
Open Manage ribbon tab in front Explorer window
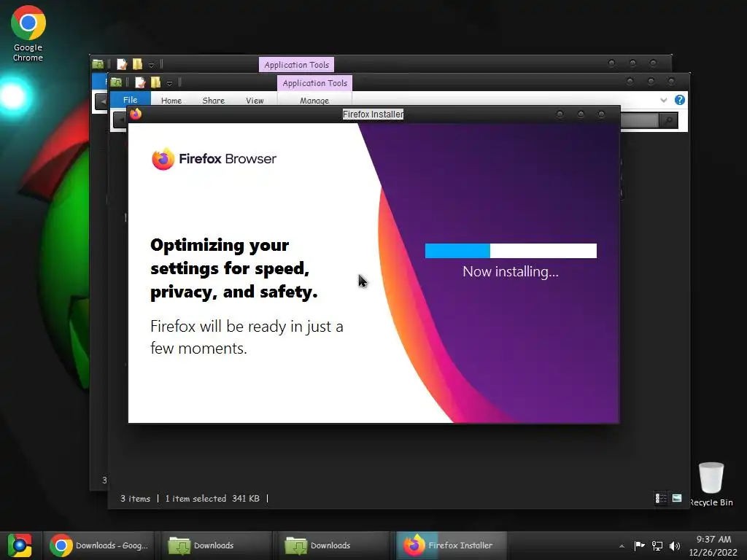[x=314, y=101]
